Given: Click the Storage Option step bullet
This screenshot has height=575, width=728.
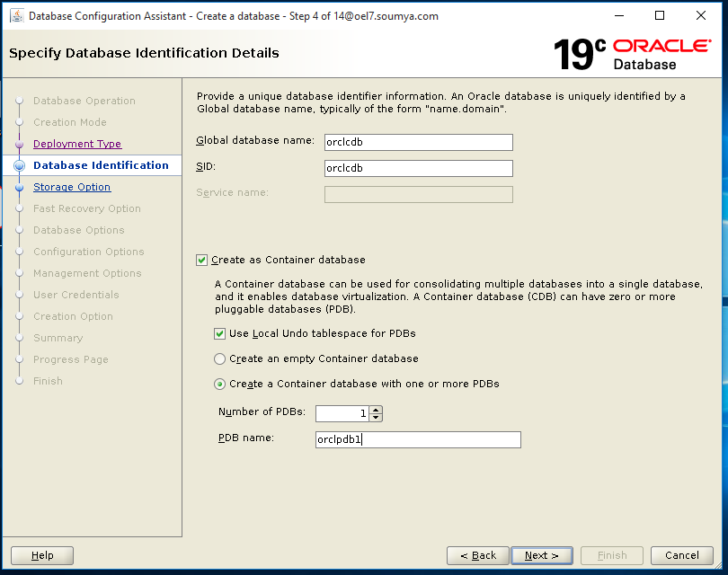Looking at the screenshot, I should point(19,188).
